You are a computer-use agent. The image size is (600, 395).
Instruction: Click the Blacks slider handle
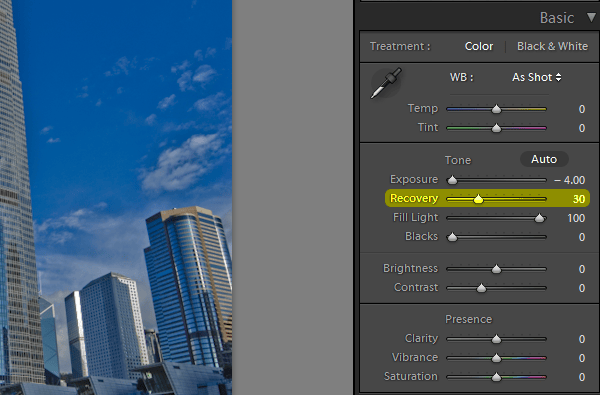(452, 237)
